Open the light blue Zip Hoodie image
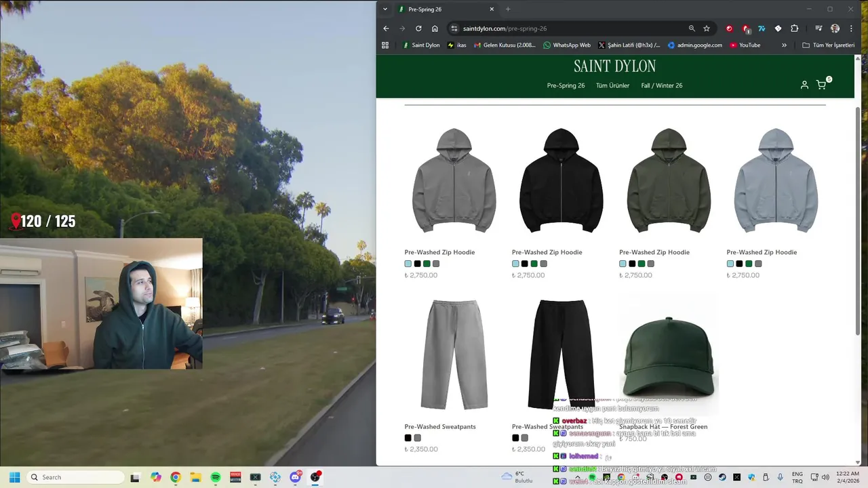868x488 pixels. pos(776,181)
